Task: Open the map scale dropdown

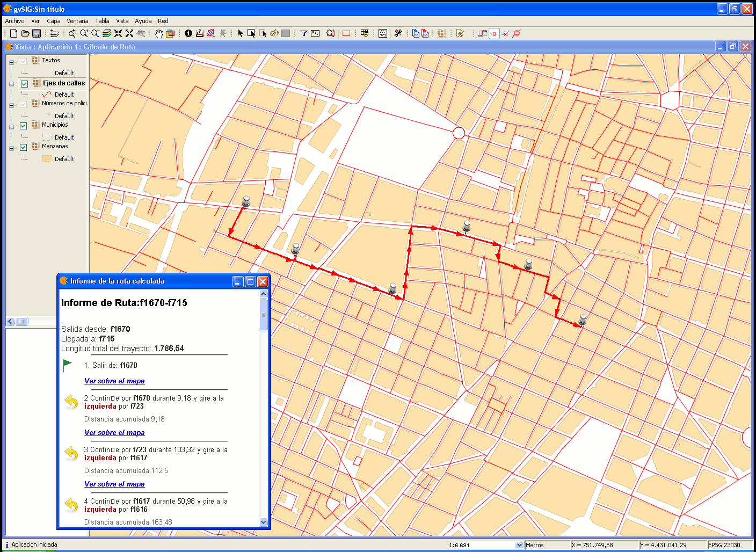Action: (519, 545)
